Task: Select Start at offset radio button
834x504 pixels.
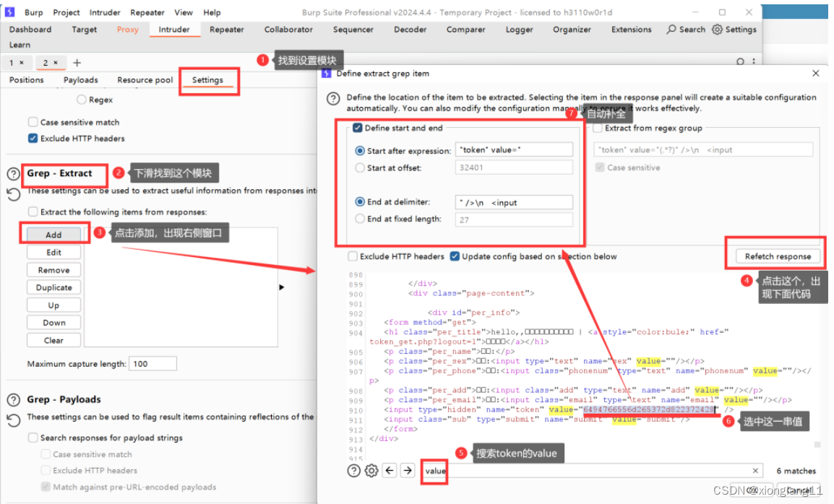Action: (360, 168)
